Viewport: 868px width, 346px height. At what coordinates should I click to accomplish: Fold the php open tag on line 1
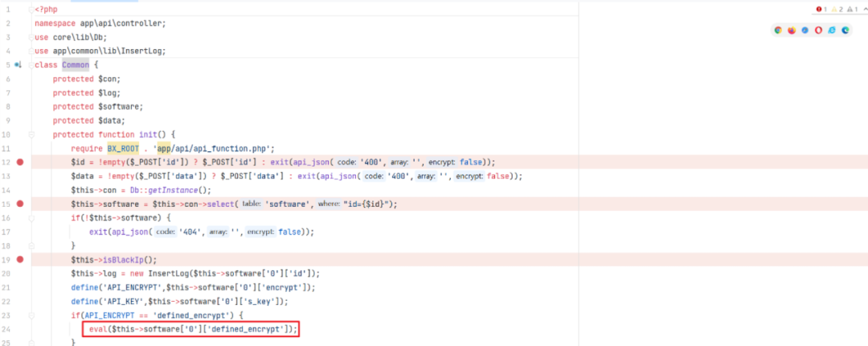pyautogui.click(x=31, y=10)
